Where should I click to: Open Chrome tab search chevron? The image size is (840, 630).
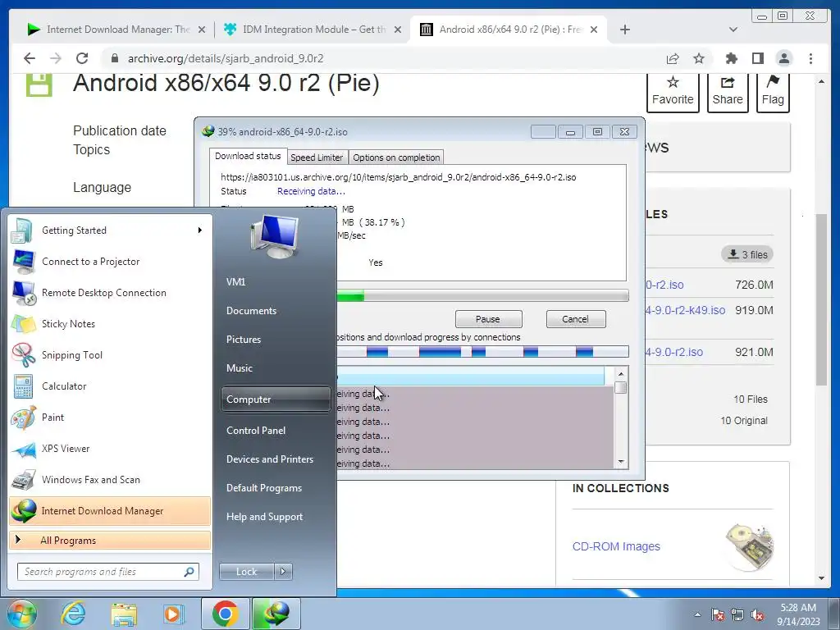click(733, 30)
